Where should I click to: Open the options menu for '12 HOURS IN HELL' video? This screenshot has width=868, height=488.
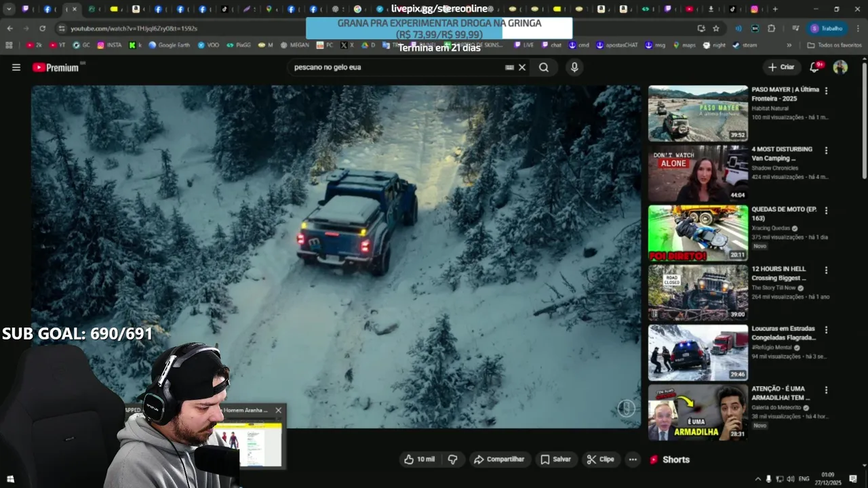(x=826, y=270)
